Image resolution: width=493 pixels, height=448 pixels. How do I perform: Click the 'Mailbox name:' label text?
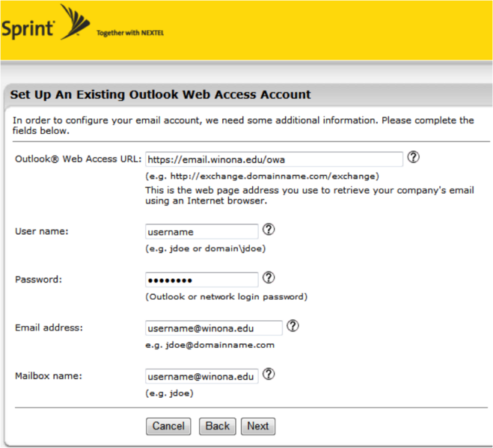tap(48, 375)
